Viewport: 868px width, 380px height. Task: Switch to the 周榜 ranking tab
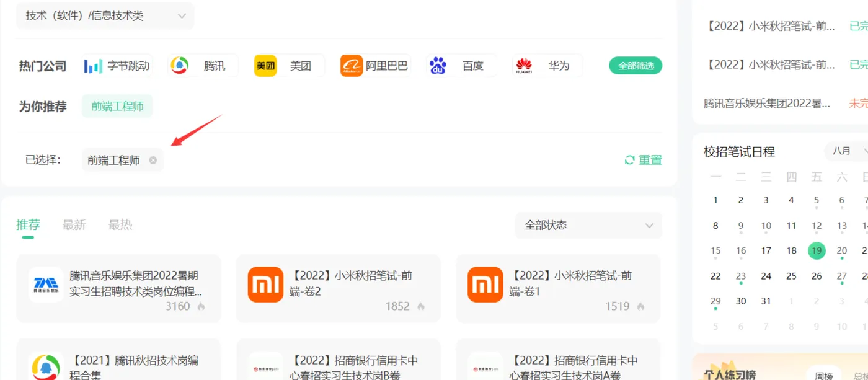point(824,376)
